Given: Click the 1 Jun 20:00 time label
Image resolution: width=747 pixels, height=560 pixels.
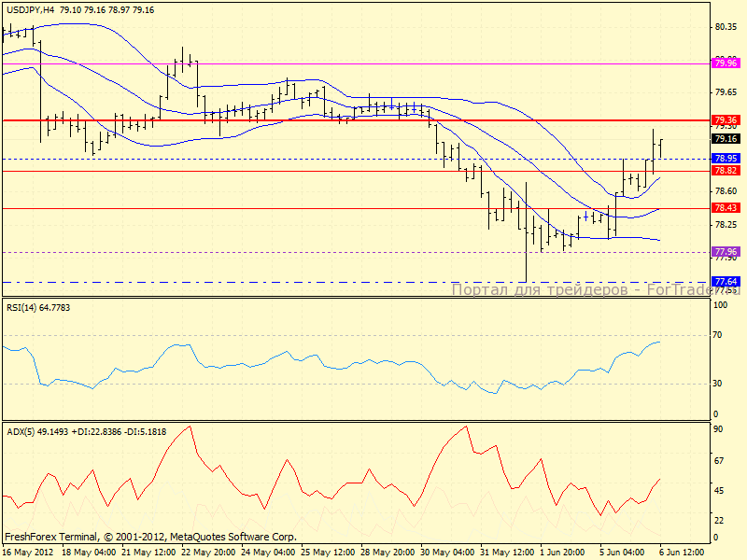Looking at the screenshot, I should coord(563,553).
